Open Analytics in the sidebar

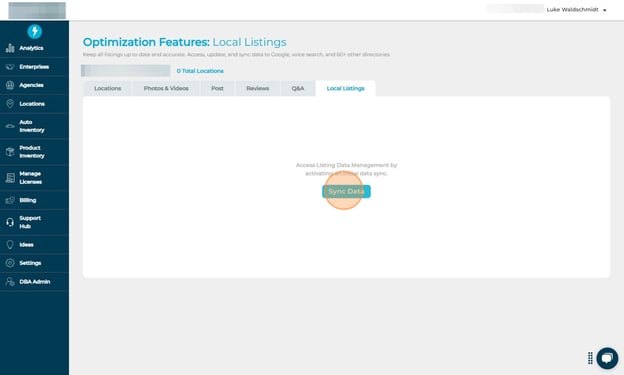pos(34,48)
